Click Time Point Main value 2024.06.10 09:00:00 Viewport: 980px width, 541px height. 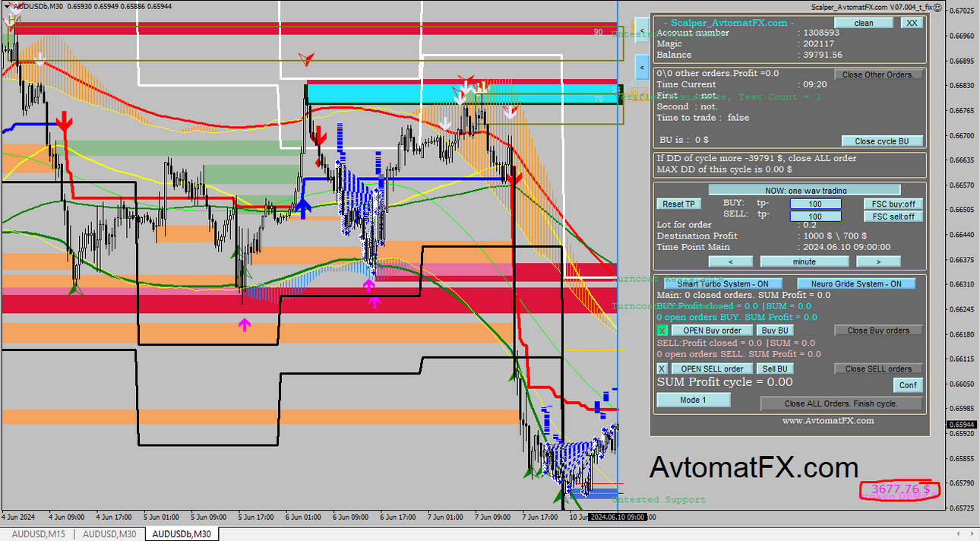pyautogui.click(x=848, y=247)
